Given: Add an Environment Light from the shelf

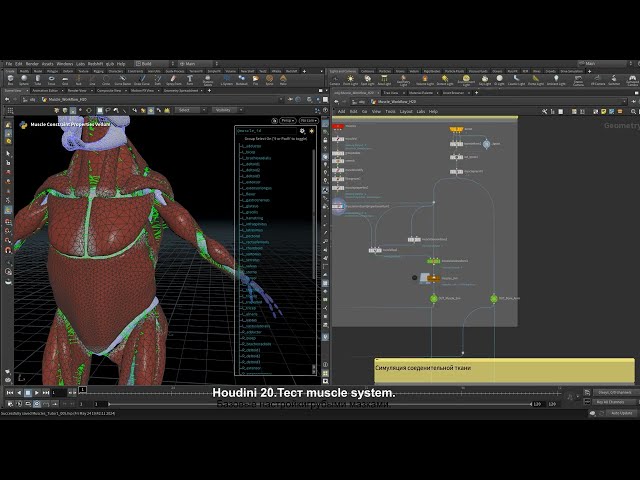Looking at the screenshot, I should [x=466, y=80].
